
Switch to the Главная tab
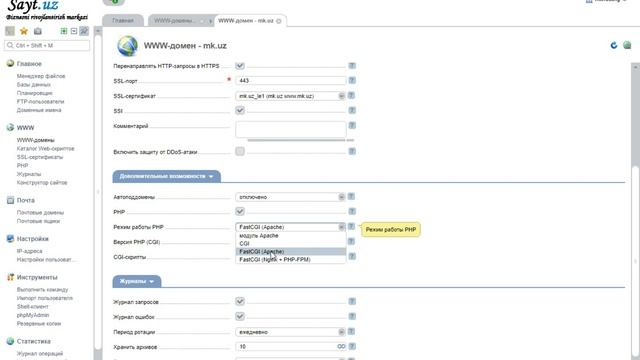(x=123, y=21)
